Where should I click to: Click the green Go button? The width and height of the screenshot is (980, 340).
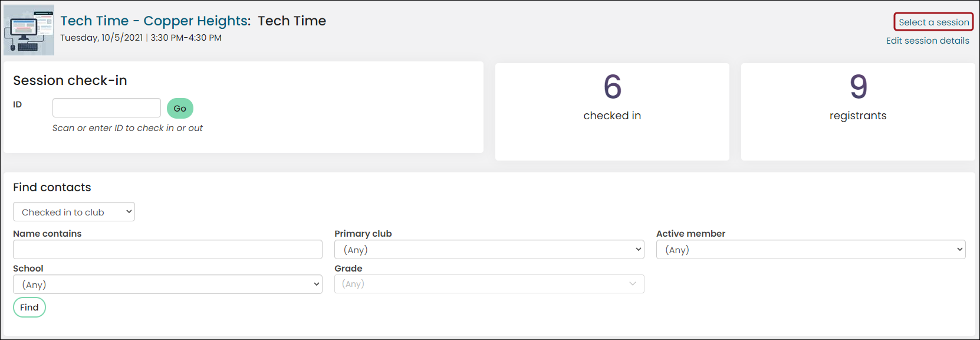point(180,108)
